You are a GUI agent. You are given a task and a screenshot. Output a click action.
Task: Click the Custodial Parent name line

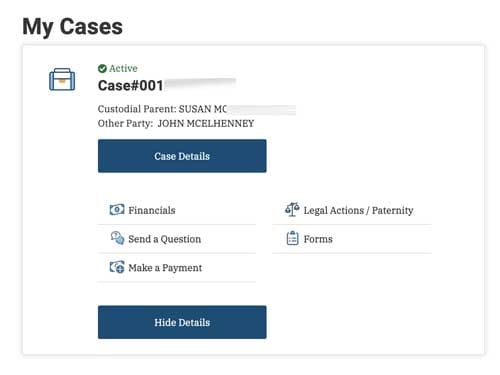(197, 109)
